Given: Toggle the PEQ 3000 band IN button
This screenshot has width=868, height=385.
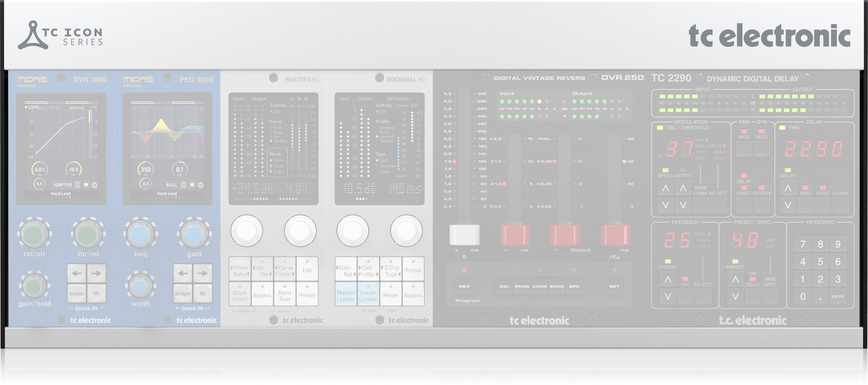Looking at the screenshot, I should pyautogui.click(x=202, y=293).
